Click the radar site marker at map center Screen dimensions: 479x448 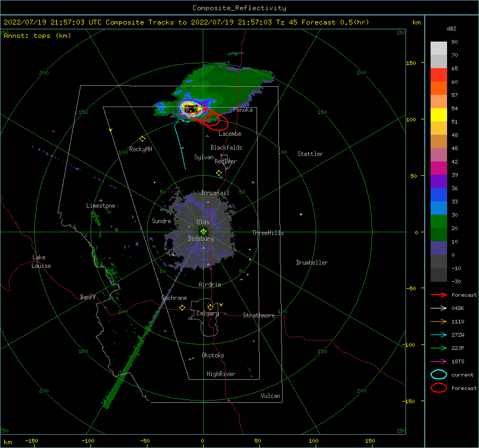[x=203, y=232]
